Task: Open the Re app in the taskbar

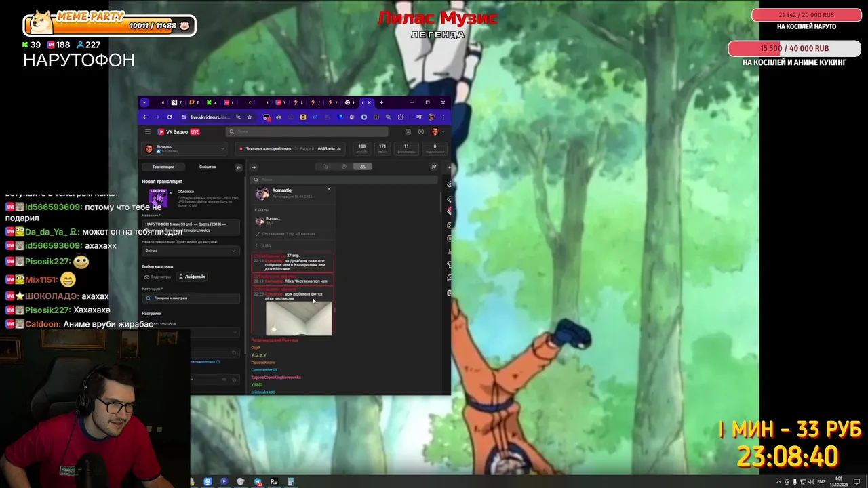Action: coord(274,482)
